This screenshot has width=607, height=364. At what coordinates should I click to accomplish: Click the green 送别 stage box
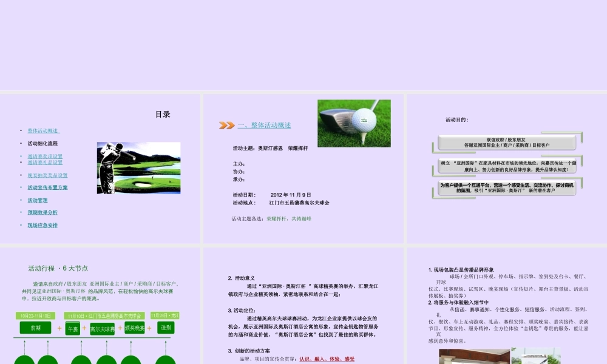click(x=166, y=327)
